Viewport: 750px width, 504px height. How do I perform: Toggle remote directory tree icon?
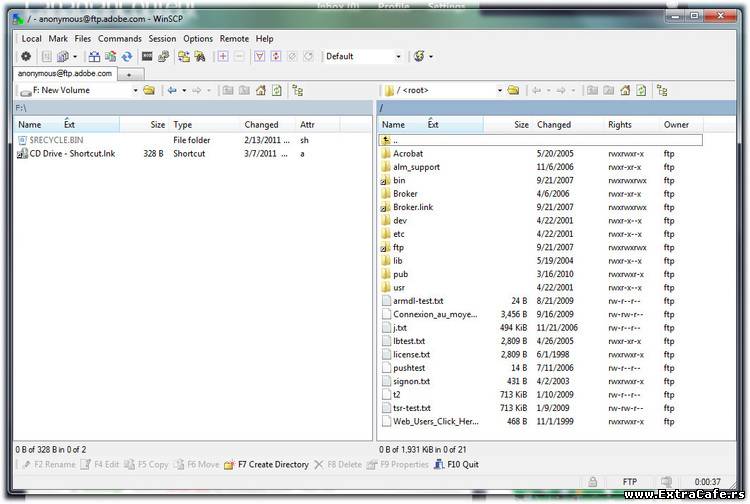(x=662, y=90)
